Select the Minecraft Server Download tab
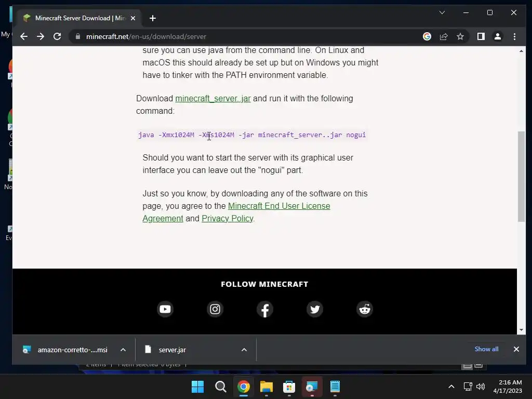 79,18
